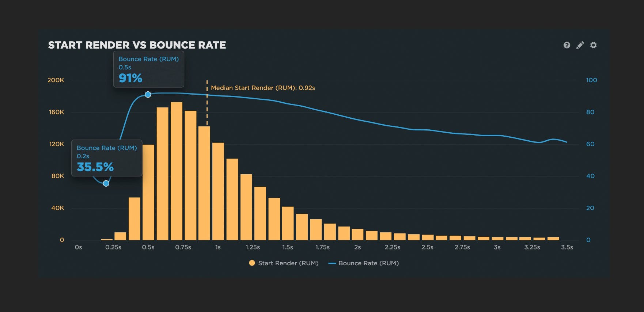Open chart settings gear icon
Viewport: 644px width, 312px height.
pyautogui.click(x=594, y=45)
